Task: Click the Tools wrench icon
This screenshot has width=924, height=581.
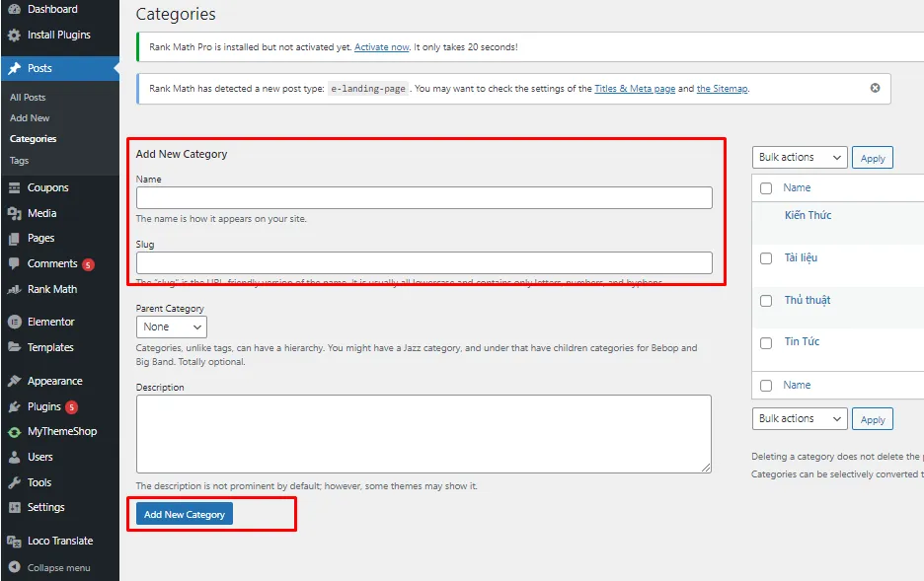Action: (x=14, y=482)
